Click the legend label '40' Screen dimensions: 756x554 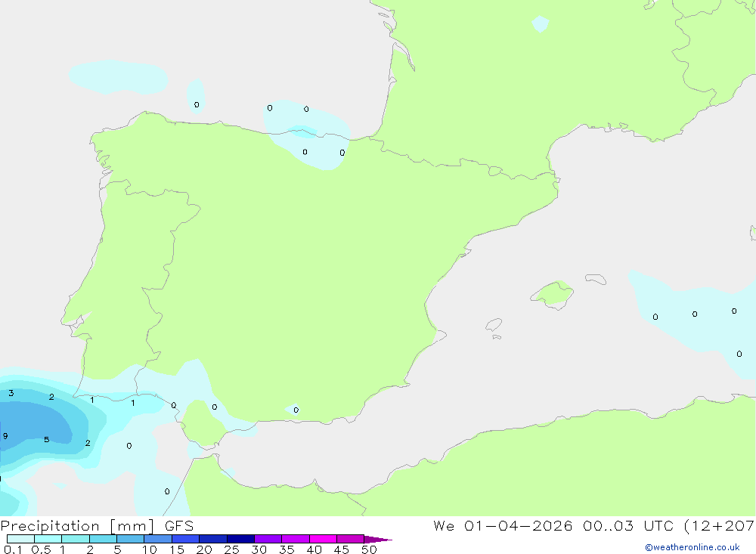point(314,549)
